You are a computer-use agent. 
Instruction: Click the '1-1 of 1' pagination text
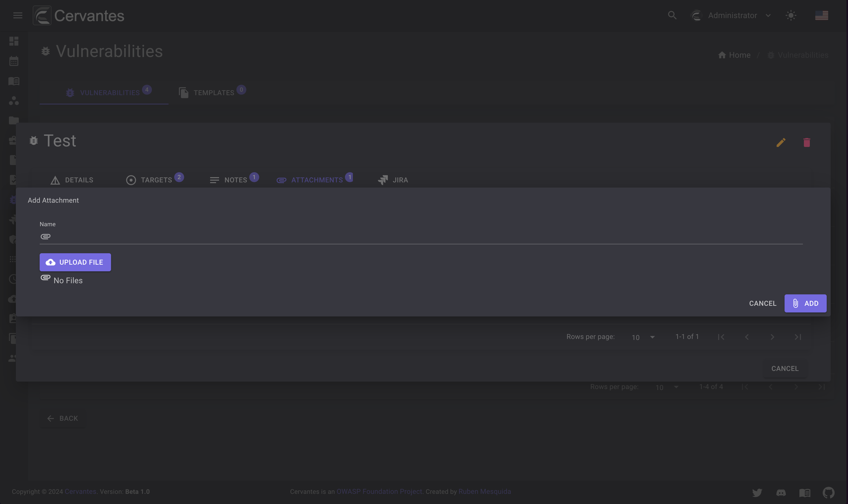[687, 336]
